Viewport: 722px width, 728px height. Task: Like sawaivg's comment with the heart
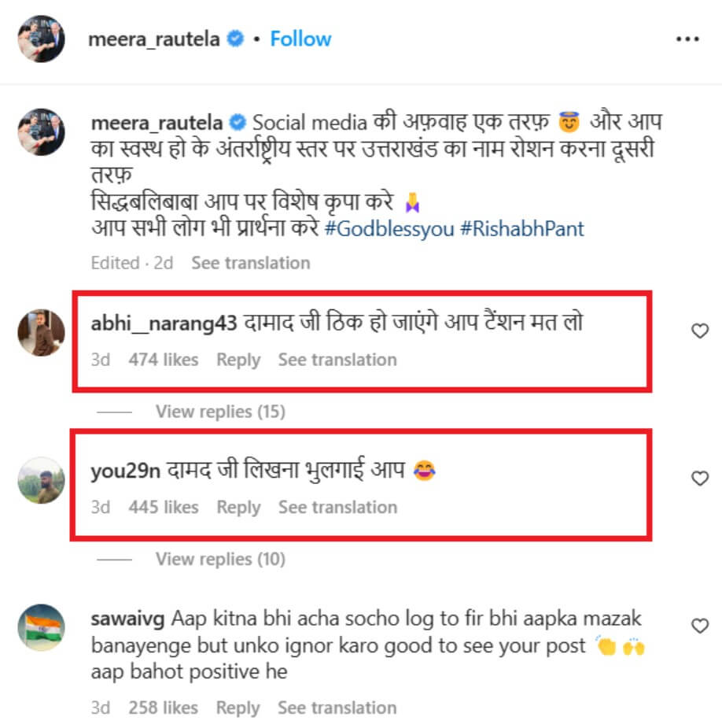coord(699,626)
